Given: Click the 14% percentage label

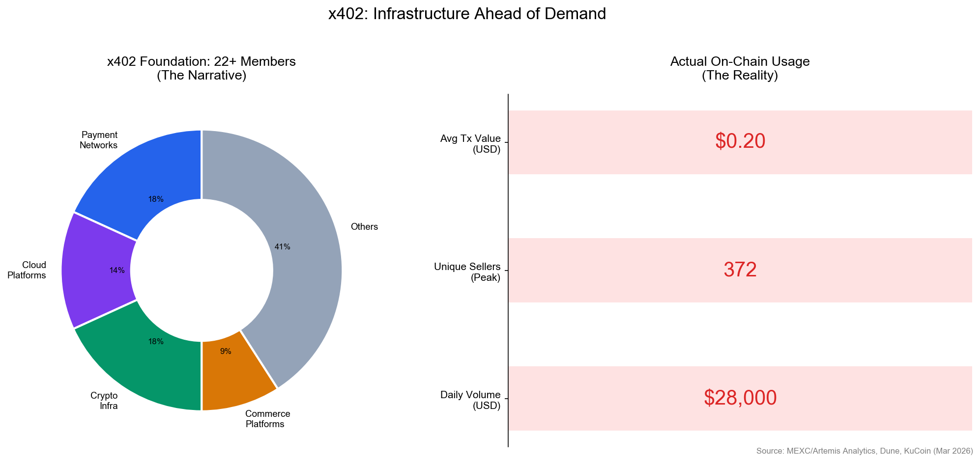Looking at the screenshot, I should [117, 271].
